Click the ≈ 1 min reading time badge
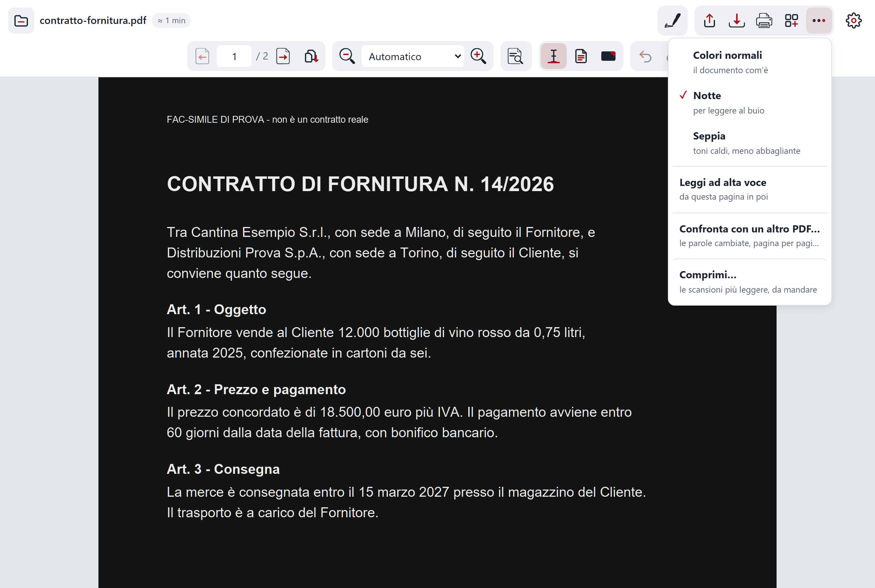Image resolution: width=875 pixels, height=588 pixels. point(171,21)
